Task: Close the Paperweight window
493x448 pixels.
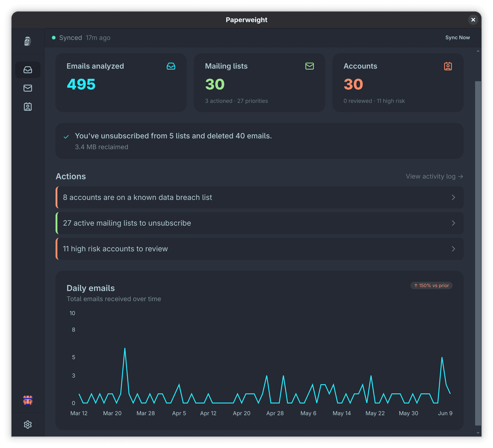Action: pos(473,20)
